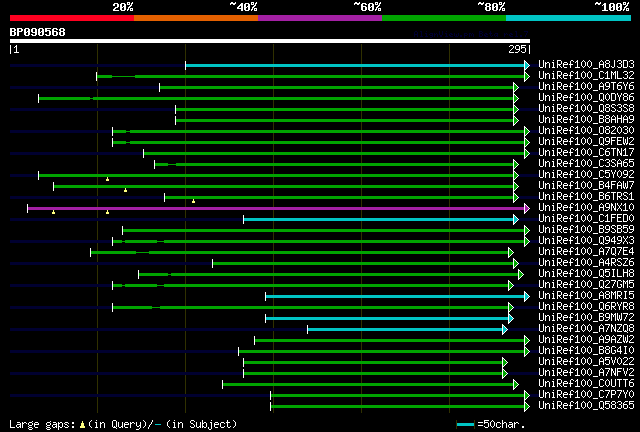This screenshot has height=432, width=640.
Task: Click the cyan alignment bar for B9MW72
Action: [387, 319]
